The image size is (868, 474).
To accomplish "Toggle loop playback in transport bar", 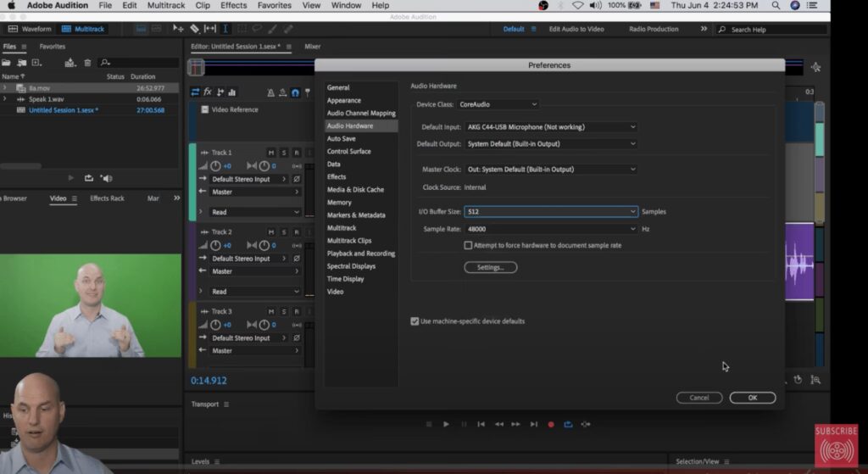I will click(x=568, y=424).
